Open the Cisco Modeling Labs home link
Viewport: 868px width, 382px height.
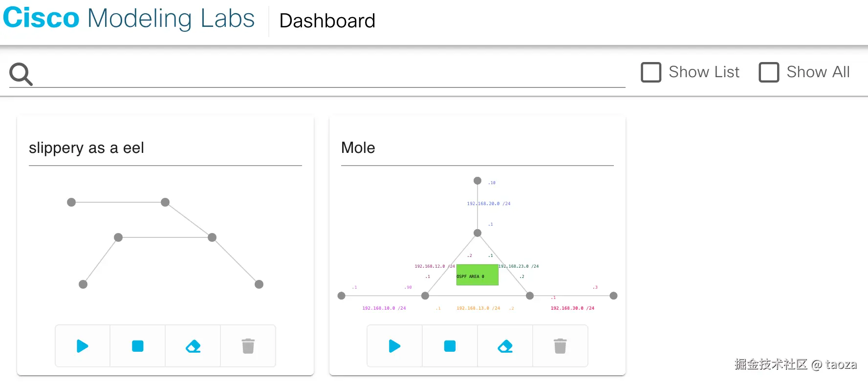click(129, 19)
